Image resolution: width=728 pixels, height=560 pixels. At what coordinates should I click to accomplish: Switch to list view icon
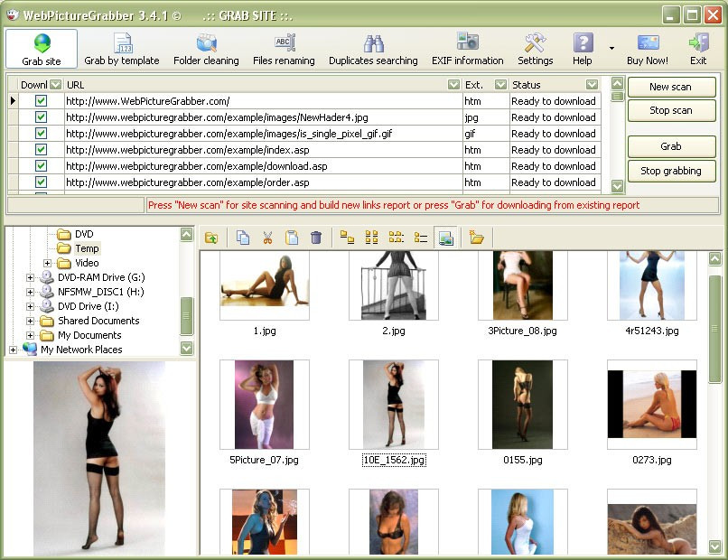pos(396,238)
